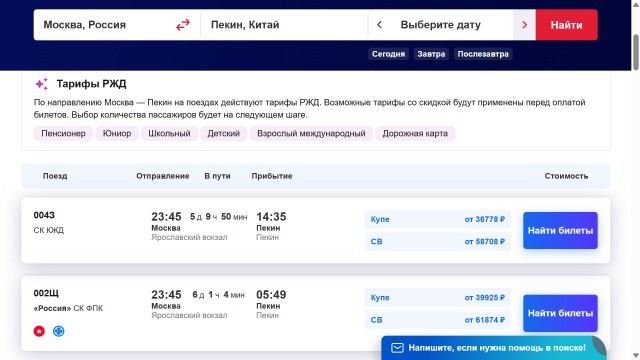The image size is (640, 360).
Task: Click arrival time 05:49
Action: [x=271, y=295]
